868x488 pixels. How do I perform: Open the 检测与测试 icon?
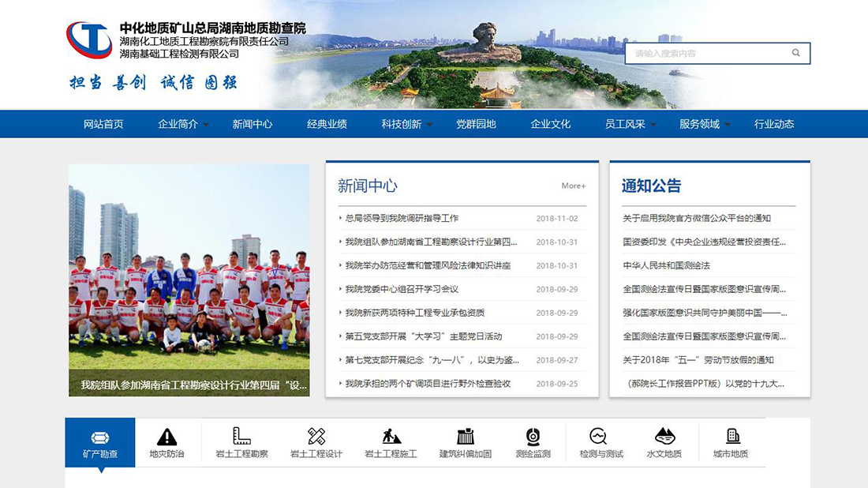[598, 437]
